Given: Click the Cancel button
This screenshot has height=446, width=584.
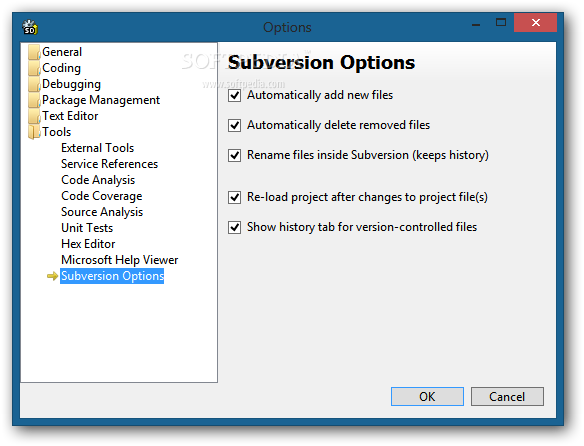Looking at the screenshot, I should coord(507,396).
